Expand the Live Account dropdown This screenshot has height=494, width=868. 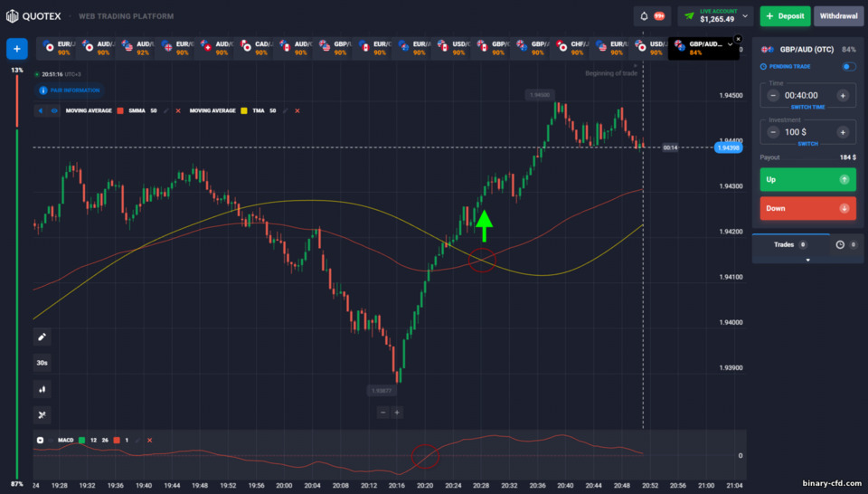745,16
